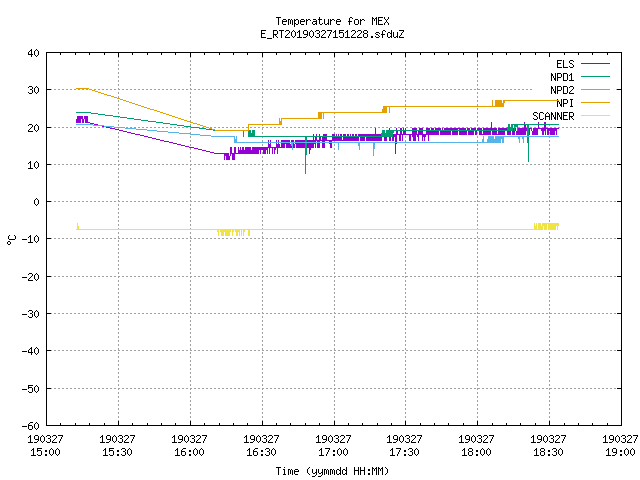Click the orange NPI step fluctuation near 18:08
Screen dimensions: 640x480
click(498, 103)
